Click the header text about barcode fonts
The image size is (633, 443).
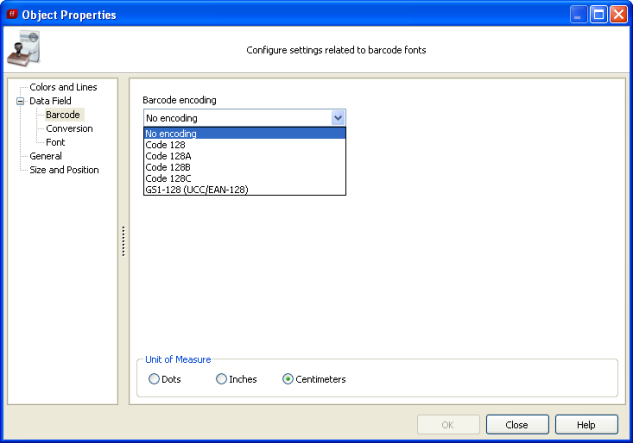[336, 50]
